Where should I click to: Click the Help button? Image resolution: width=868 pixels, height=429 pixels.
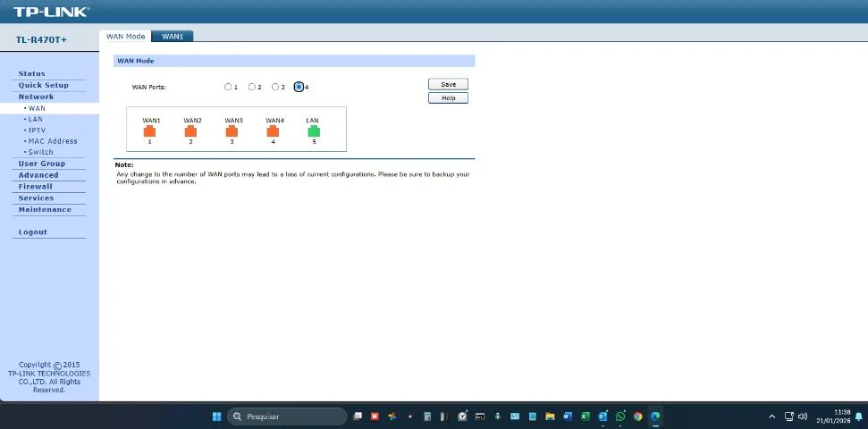449,98
